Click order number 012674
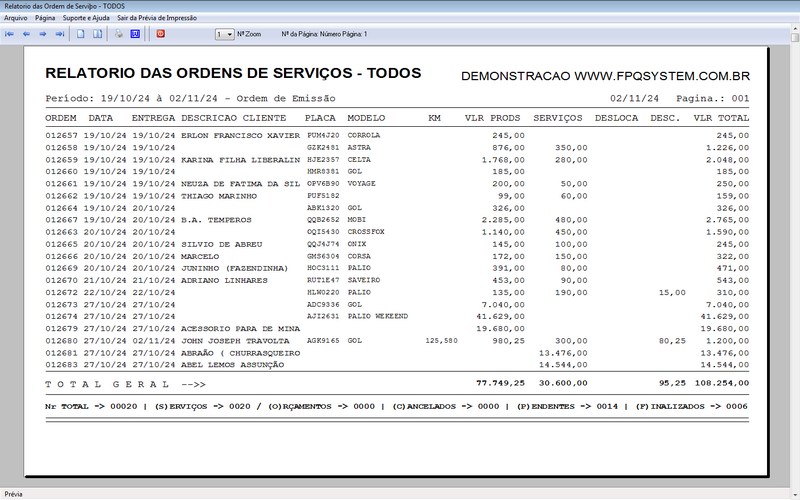Image resolution: width=800 pixels, height=500 pixels. 61,316
